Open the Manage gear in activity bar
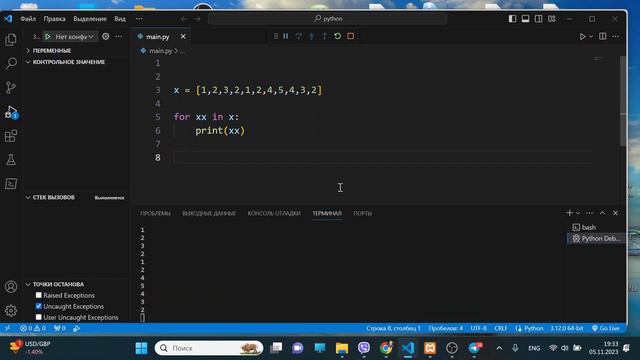 tap(11, 311)
